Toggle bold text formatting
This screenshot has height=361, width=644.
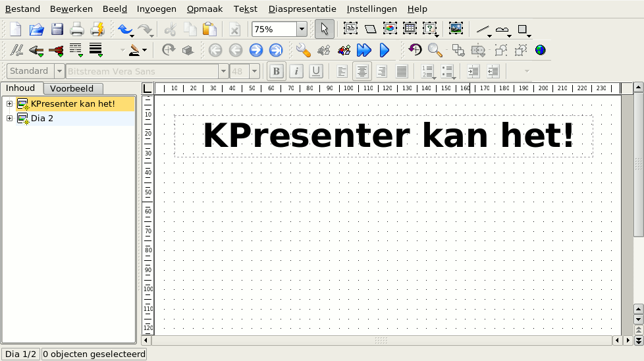click(276, 71)
